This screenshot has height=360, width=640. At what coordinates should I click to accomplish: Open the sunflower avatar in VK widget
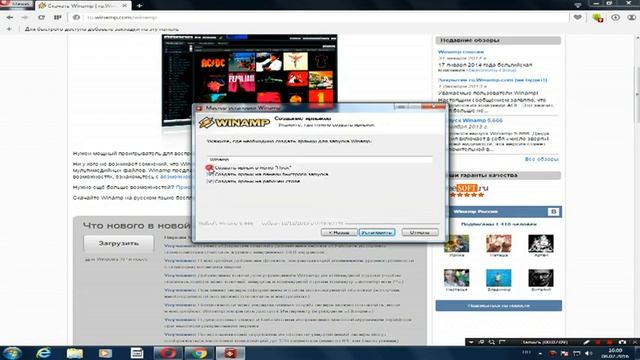[x=456, y=243]
